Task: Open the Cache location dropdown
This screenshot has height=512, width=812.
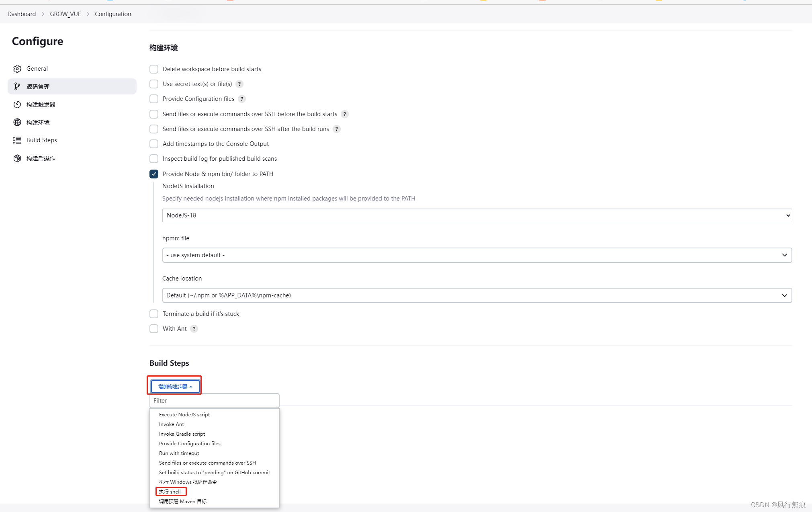Action: [x=477, y=295]
